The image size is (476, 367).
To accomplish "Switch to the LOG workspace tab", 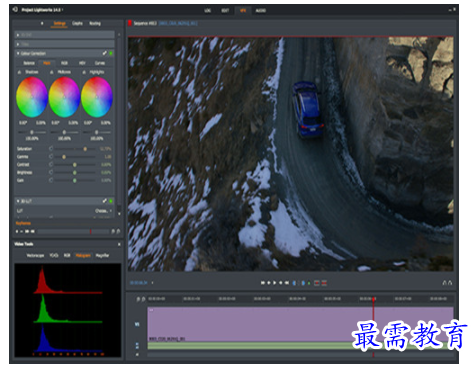I will pos(207,11).
